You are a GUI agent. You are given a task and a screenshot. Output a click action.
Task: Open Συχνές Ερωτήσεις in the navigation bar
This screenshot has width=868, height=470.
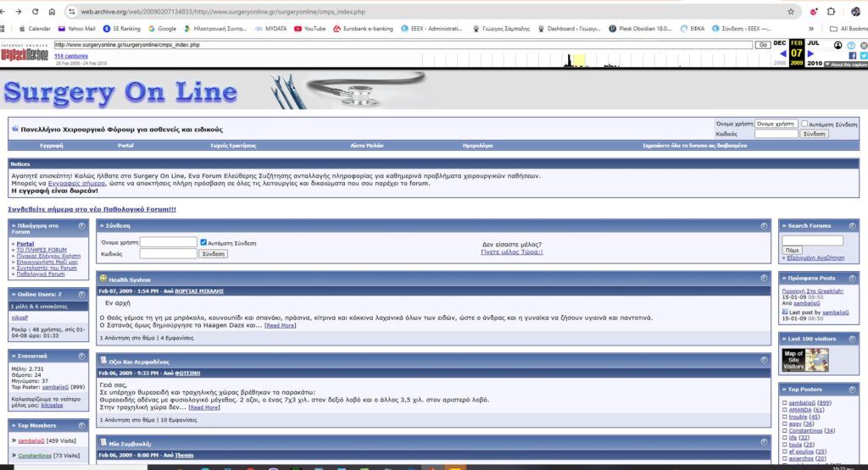coord(232,146)
